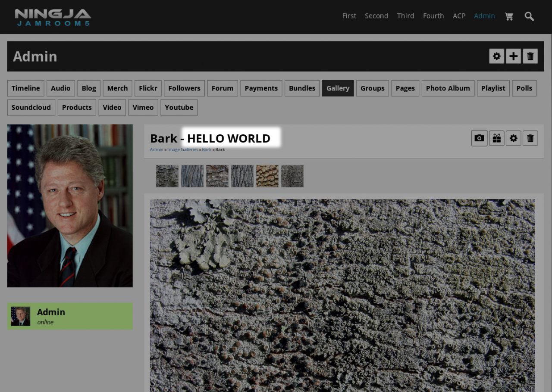
Task: Switch to the Playlist tab
Action: click(x=493, y=88)
